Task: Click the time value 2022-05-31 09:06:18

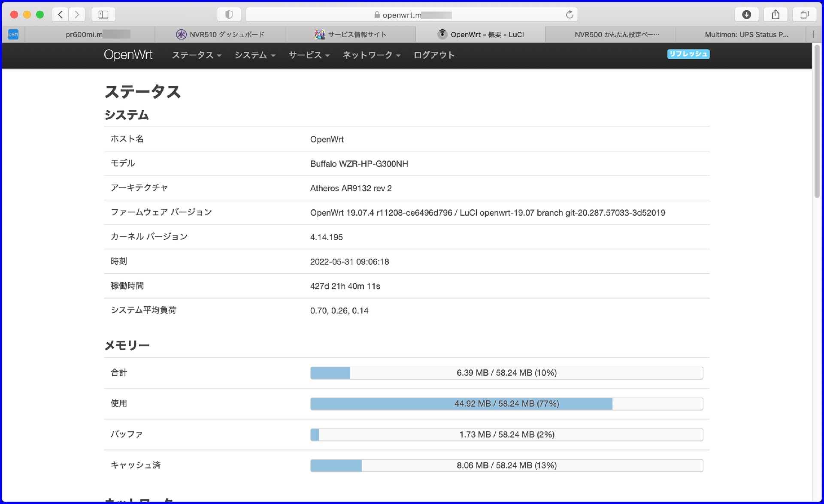Action: pos(350,262)
